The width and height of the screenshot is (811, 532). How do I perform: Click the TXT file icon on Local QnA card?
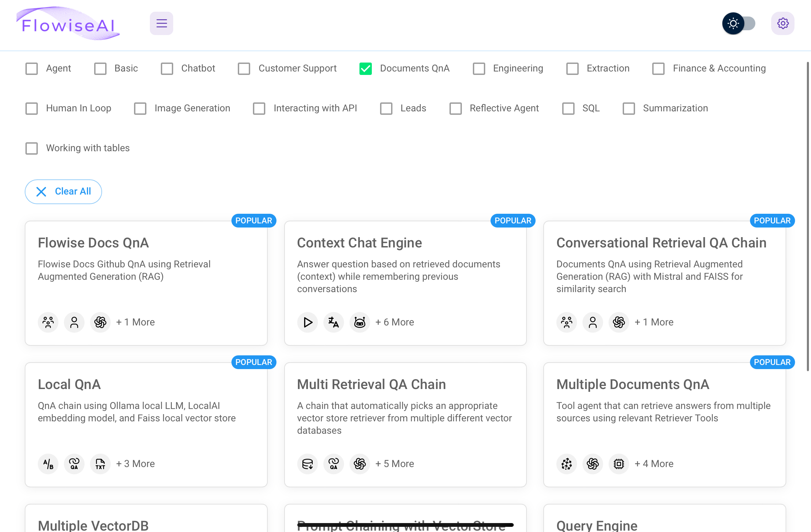[100, 464]
